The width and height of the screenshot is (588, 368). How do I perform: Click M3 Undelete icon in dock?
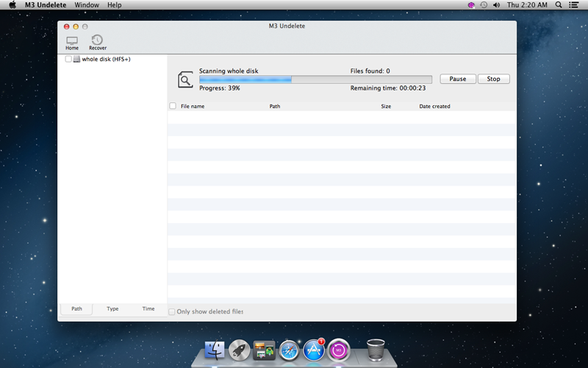(x=339, y=350)
